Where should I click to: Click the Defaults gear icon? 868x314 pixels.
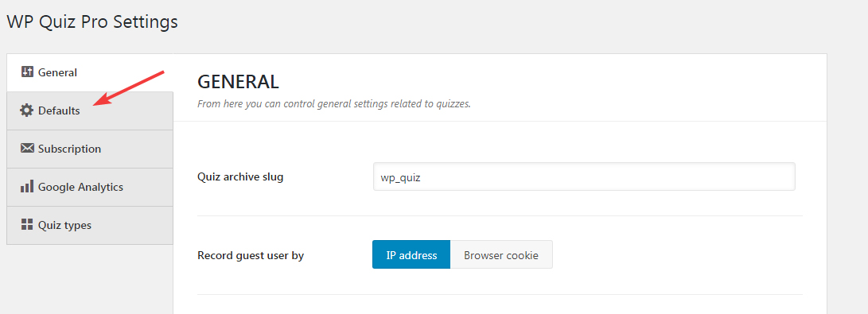tap(26, 110)
